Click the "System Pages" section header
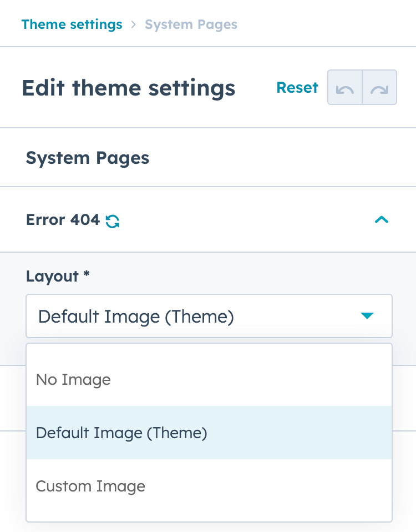The image size is (416, 532). pyautogui.click(x=87, y=158)
